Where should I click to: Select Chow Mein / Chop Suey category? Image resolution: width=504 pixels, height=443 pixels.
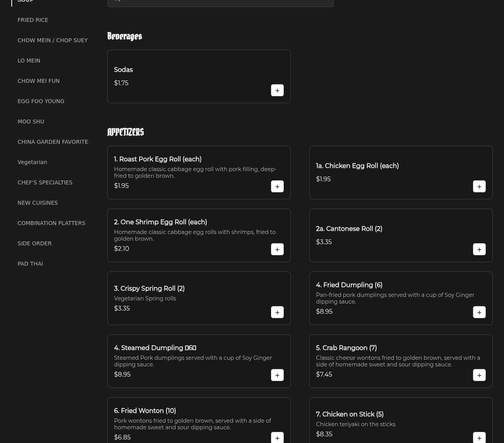[52, 40]
